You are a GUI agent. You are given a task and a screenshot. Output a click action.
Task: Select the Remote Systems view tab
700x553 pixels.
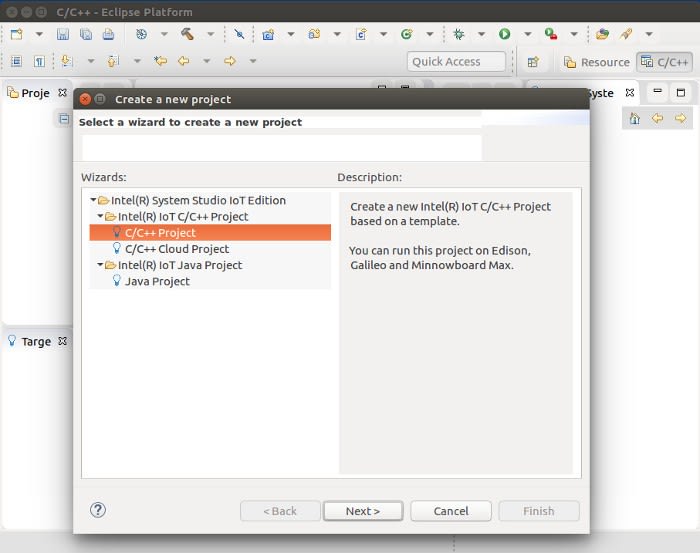click(x=601, y=93)
